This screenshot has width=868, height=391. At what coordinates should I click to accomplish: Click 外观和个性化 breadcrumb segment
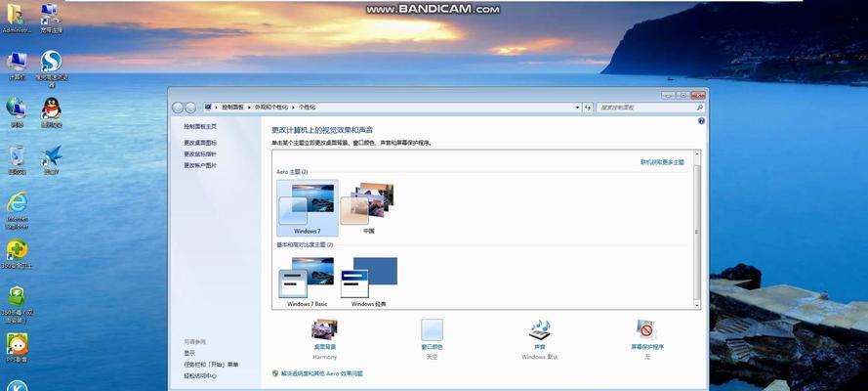tap(271, 108)
